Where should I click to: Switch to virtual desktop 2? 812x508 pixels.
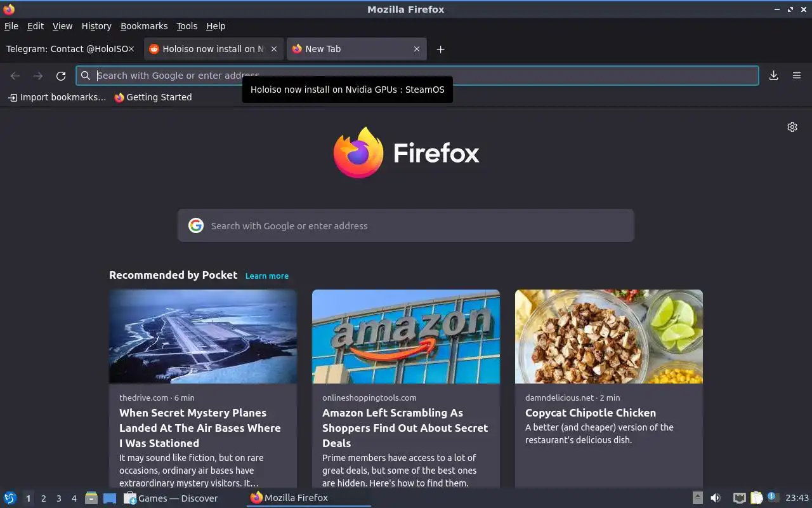[x=43, y=498]
